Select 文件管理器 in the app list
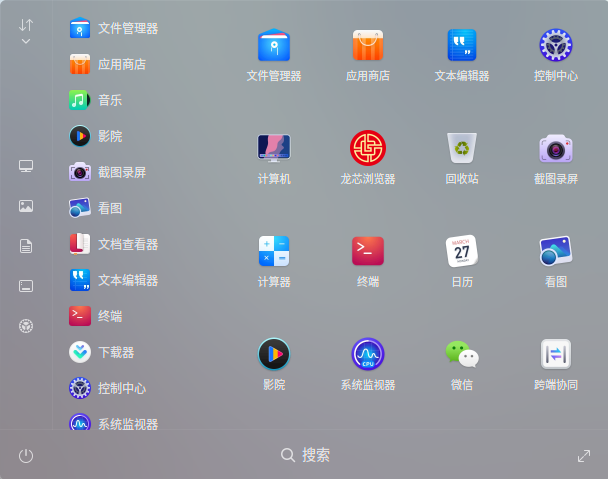The height and width of the screenshot is (479, 608). 114,28
